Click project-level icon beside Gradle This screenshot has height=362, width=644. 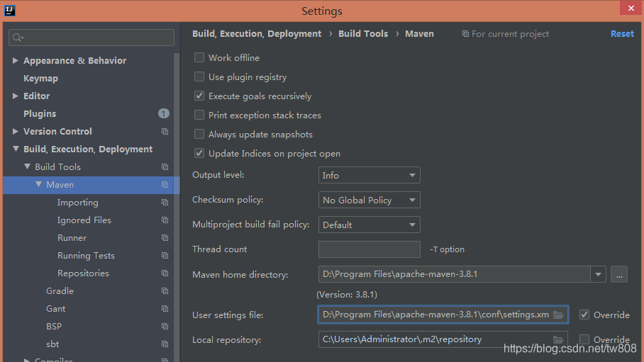pyautogui.click(x=165, y=290)
